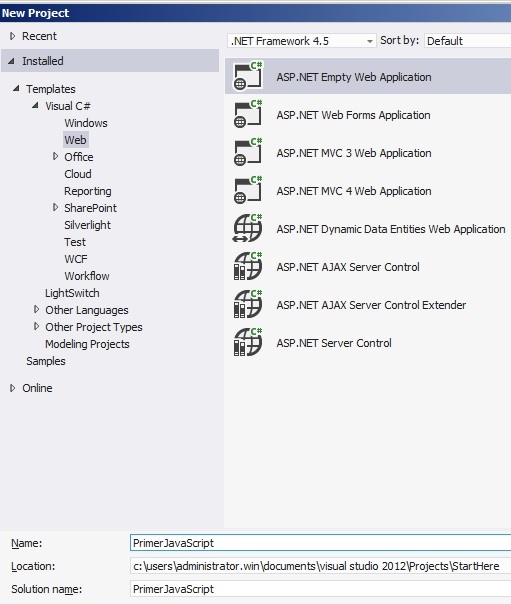Select the WCF template category
This screenshot has width=511, height=604.
pyautogui.click(x=76, y=259)
